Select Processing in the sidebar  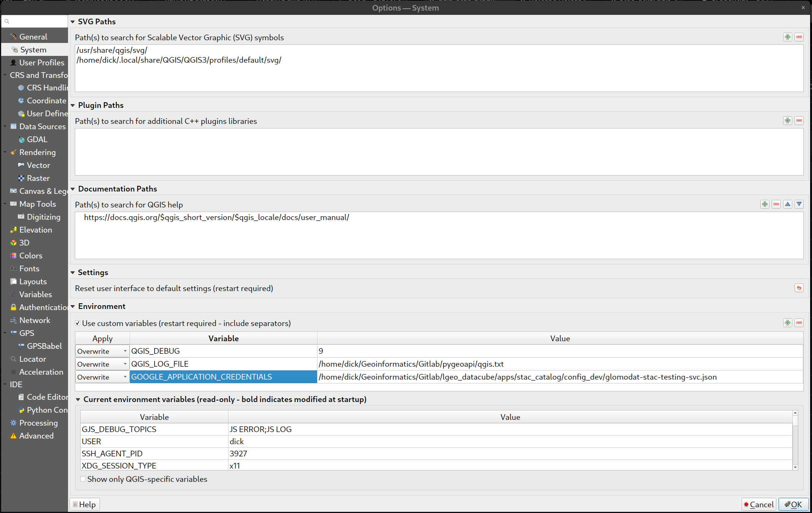pyautogui.click(x=38, y=423)
